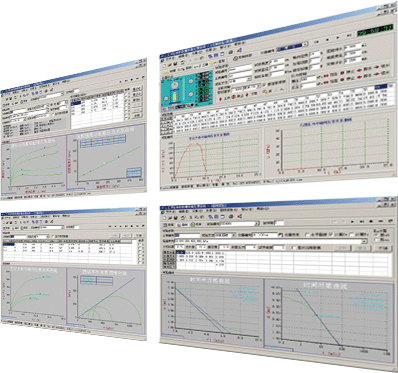Click the top button right of top-left window table
398x373 pixels.
tap(137, 90)
